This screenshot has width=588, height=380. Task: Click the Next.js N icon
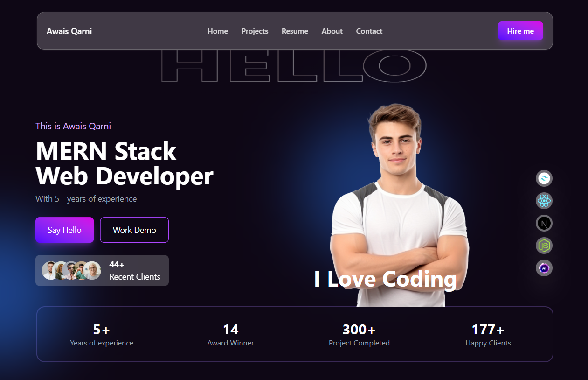[x=544, y=223]
